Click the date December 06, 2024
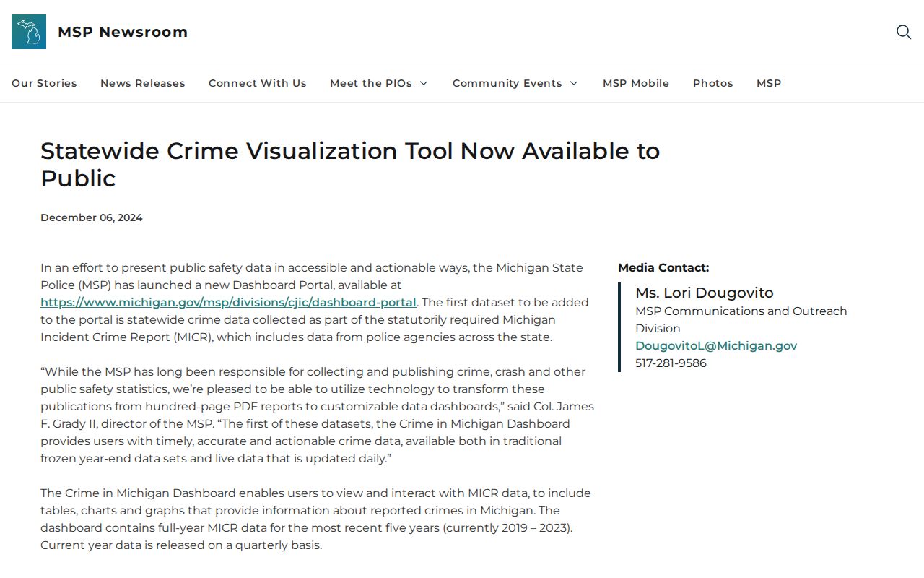Screen dimensions: 924x578 click(92, 217)
